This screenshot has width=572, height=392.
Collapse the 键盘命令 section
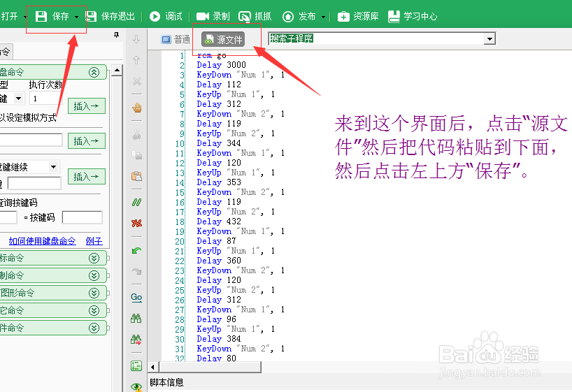pyautogui.click(x=94, y=72)
